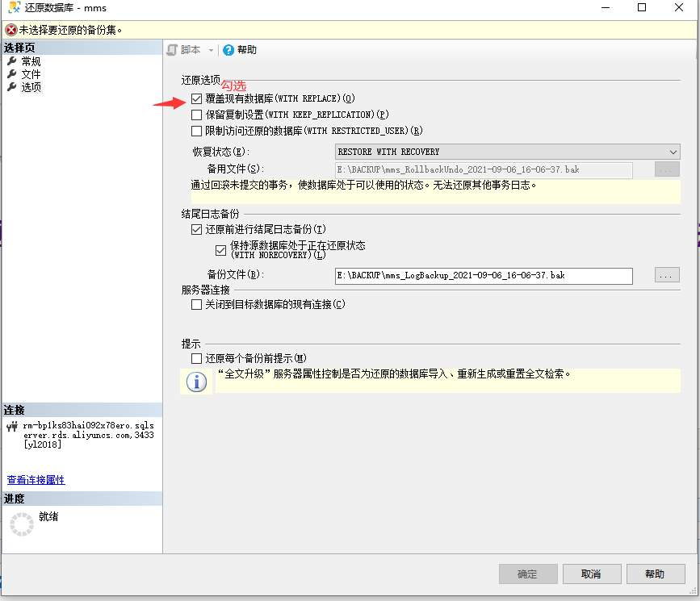The height and width of the screenshot is (601, 700).
Task: Check 关闭到目标数据库的现有连接 option
Action: (x=196, y=304)
